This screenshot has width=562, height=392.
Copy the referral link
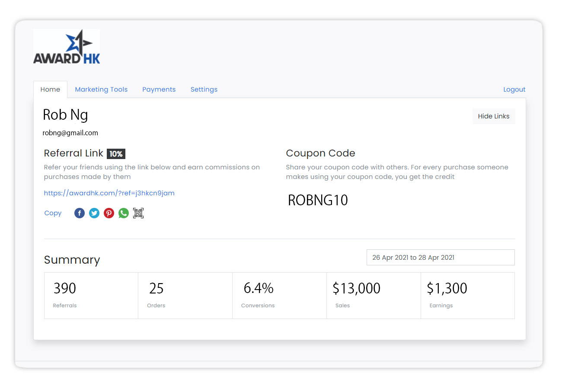pyautogui.click(x=53, y=213)
